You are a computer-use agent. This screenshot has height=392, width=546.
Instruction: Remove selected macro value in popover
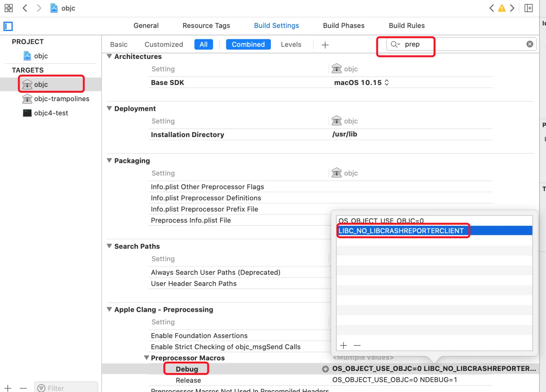pos(357,345)
